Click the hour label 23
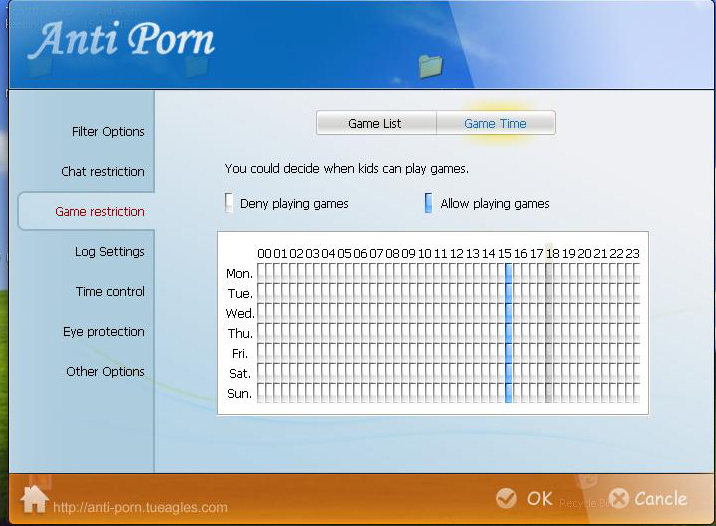 632,253
